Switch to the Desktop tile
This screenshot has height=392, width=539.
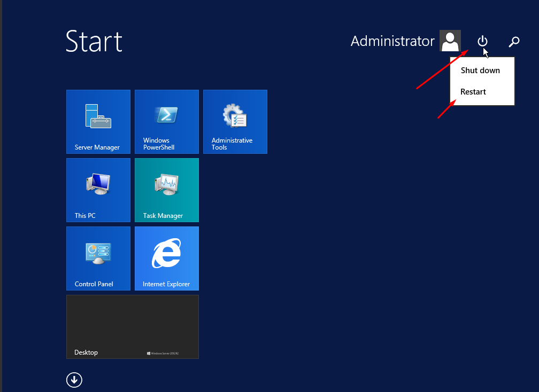point(133,327)
